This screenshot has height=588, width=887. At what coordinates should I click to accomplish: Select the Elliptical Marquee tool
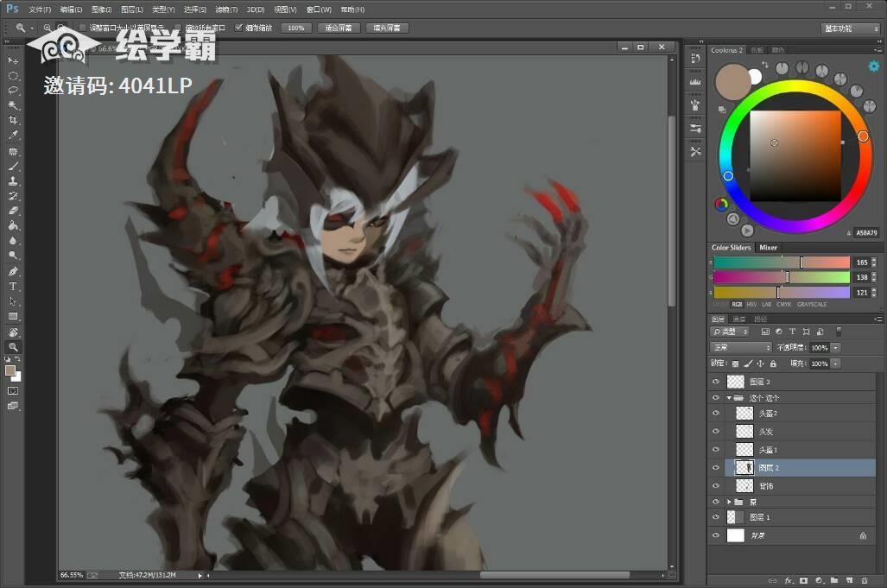pos(13,76)
